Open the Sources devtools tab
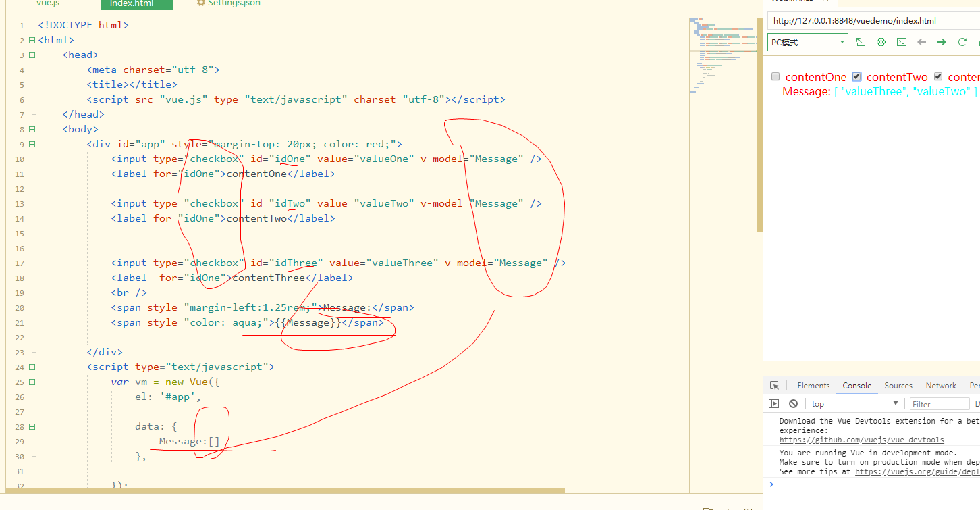 898,386
